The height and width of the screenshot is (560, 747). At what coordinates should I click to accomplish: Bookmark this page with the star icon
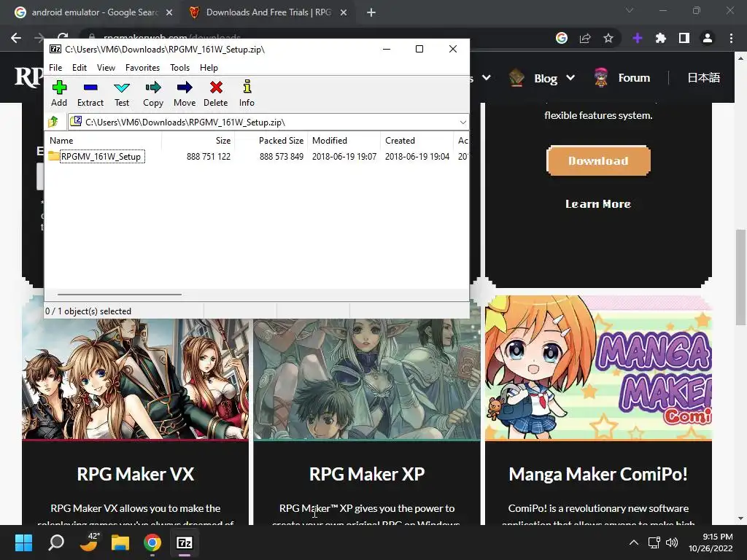coord(608,38)
